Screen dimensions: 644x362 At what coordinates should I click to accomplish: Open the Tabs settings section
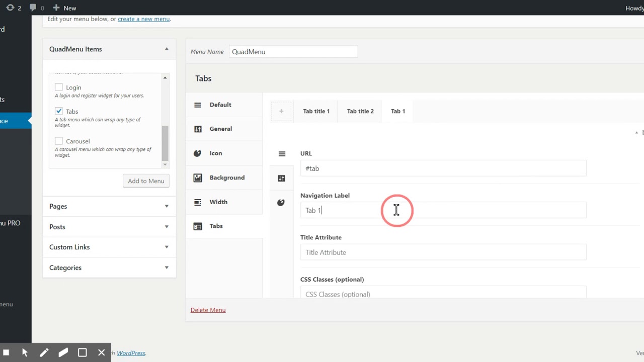click(224, 226)
